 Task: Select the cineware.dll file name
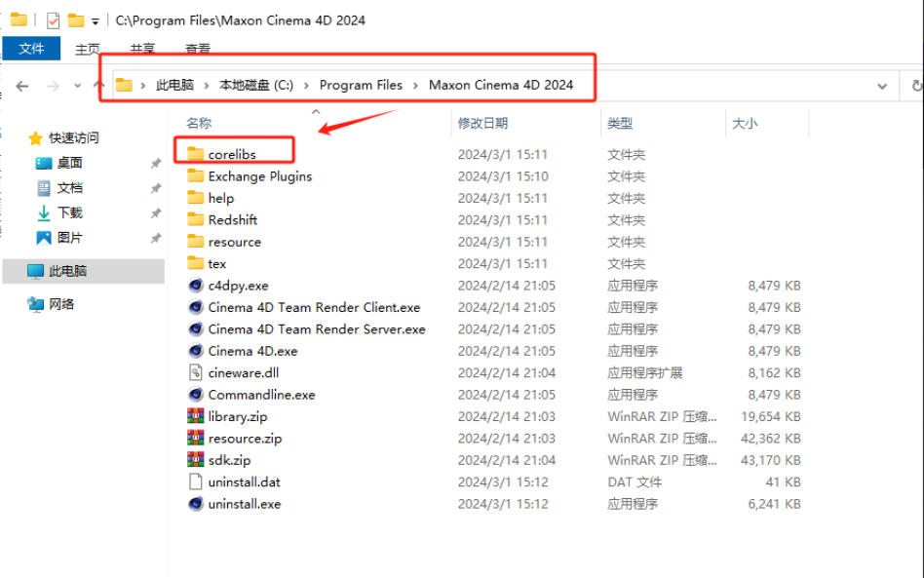click(244, 373)
